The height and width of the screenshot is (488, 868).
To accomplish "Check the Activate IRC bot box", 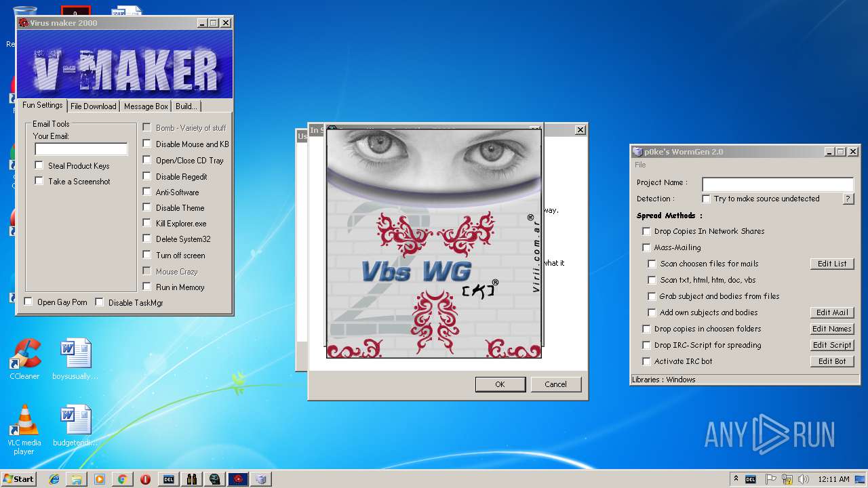I will click(646, 361).
